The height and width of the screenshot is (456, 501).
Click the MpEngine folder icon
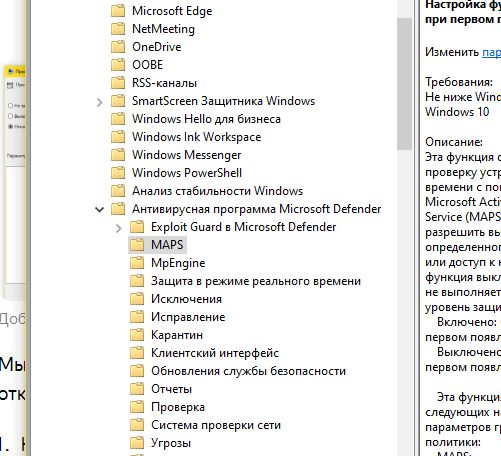click(x=137, y=263)
